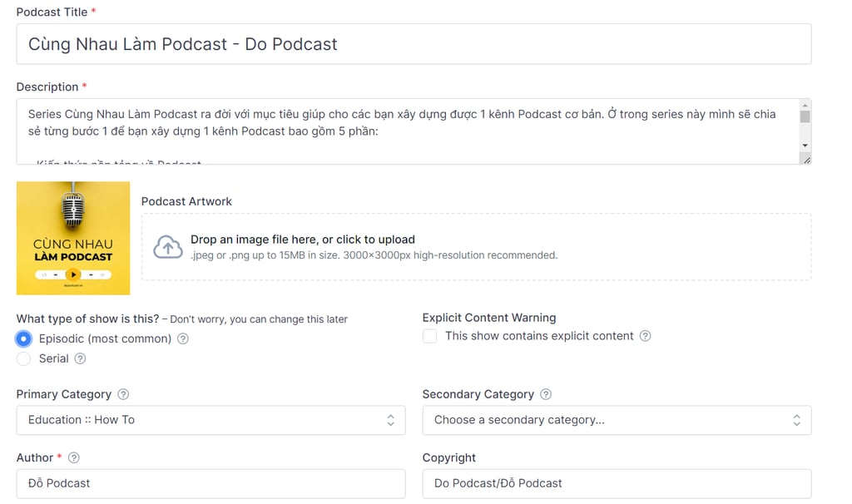Click the description scrollbar up arrow
This screenshot has height=504, width=852.
pos(805,105)
